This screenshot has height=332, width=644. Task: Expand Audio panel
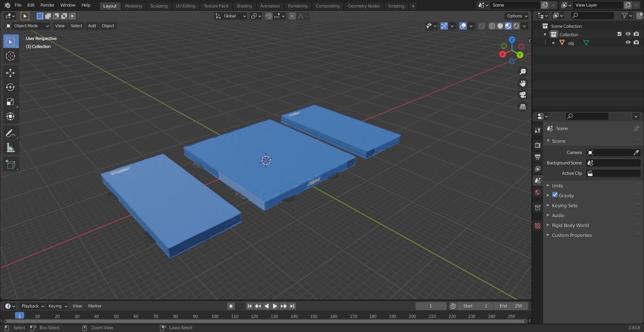(x=558, y=215)
